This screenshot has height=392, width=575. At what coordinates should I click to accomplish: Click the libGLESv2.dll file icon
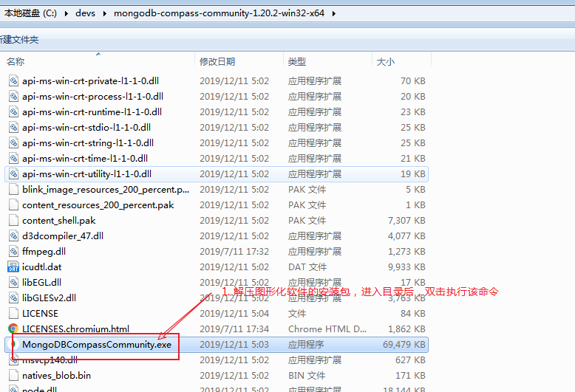13,298
